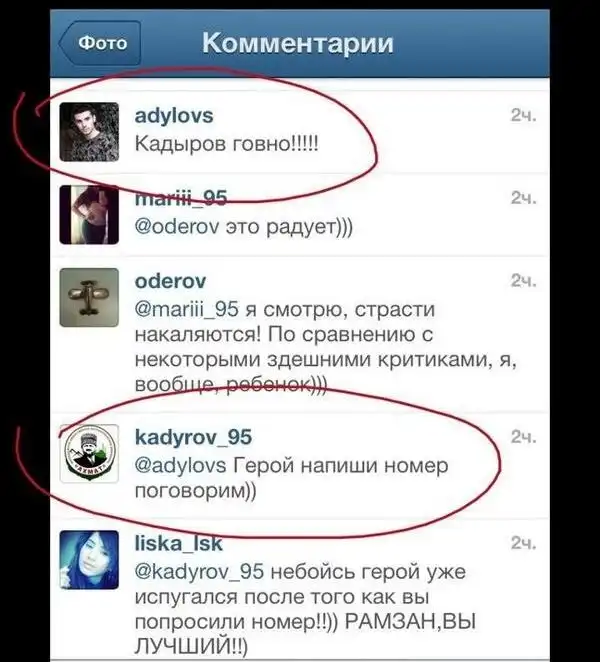600x662 pixels.
Task: Tap the @mariii_95 mention in oderov's comment
Action: (187, 309)
